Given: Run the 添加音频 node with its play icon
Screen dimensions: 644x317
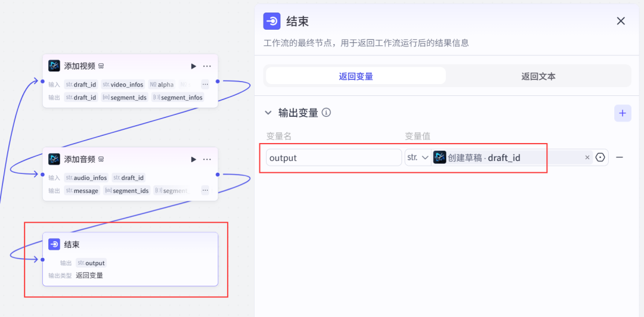Looking at the screenshot, I should tap(193, 159).
